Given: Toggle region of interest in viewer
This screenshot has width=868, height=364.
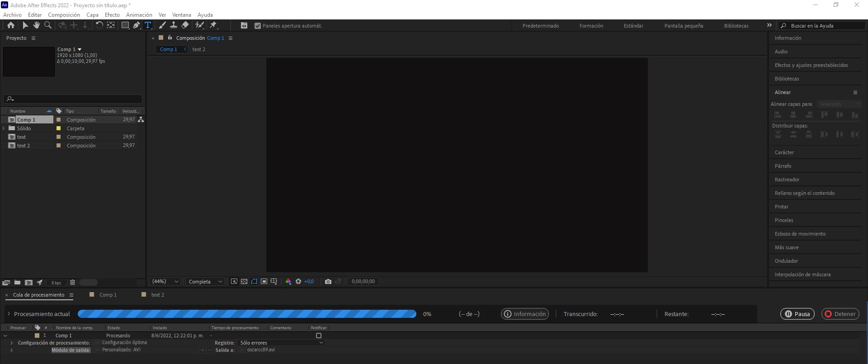Looking at the screenshot, I should tap(264, 281).
